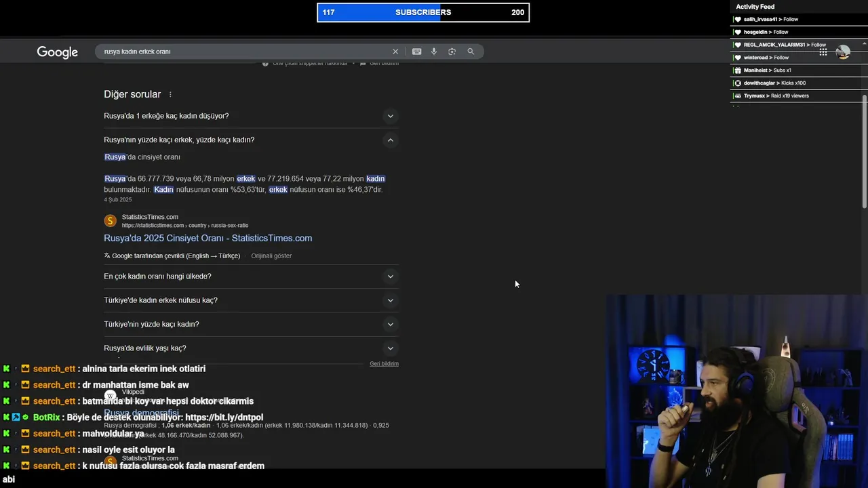Click the StatisticsTimes.com favicon

pos(110,220)
